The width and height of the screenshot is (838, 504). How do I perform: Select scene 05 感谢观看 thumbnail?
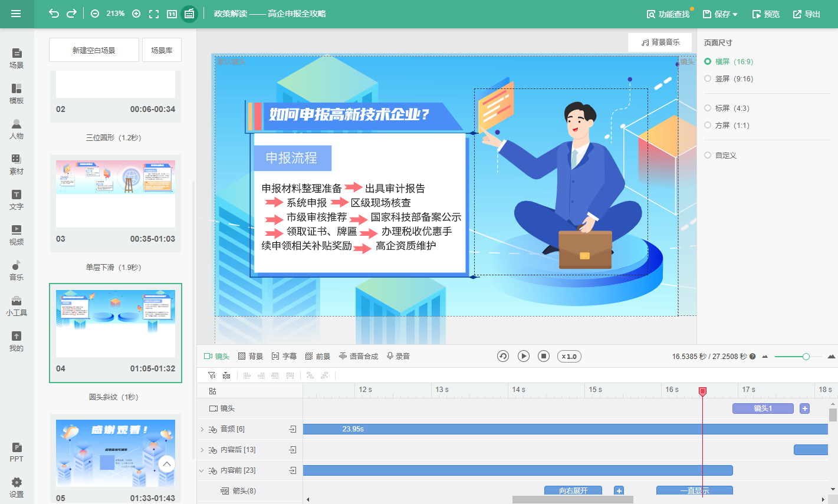(116, 453)
